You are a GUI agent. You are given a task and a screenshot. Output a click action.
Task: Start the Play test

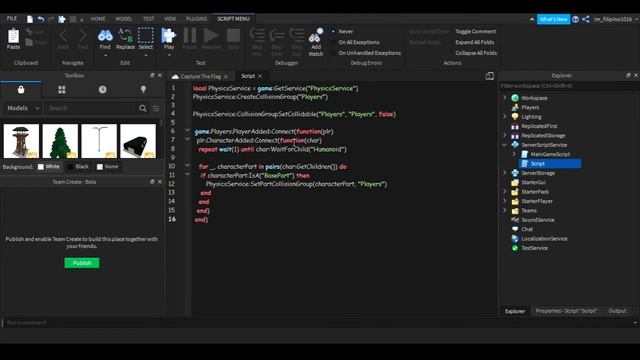169,36
